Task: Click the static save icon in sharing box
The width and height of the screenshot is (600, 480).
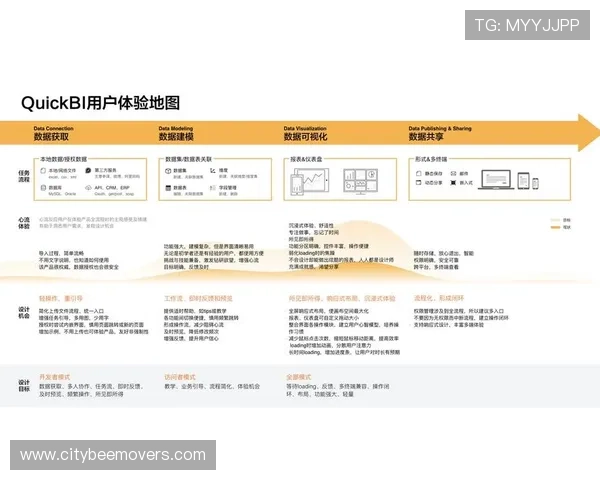Action: click(418, 173)
